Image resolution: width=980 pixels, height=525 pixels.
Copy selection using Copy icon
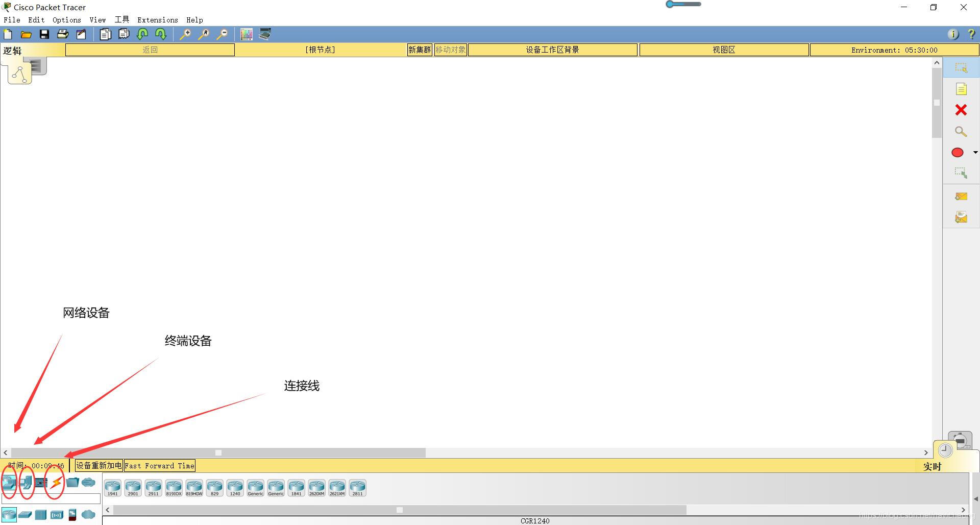pos(105,34)
